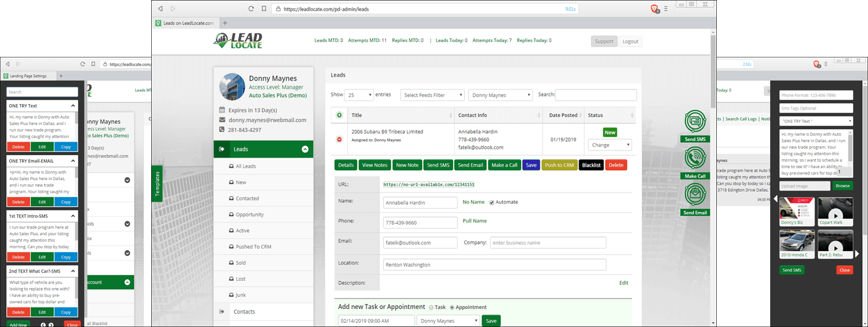Select the Task radio button
Image resolution: width=868 pixels, height=327 pixels.
pyautogui.click(x=431, y=307)
